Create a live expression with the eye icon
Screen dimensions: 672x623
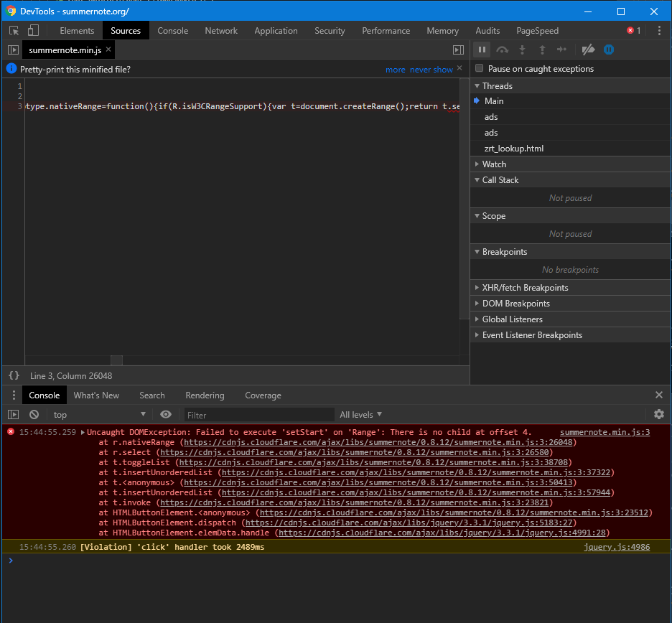[x=166, y=415]
